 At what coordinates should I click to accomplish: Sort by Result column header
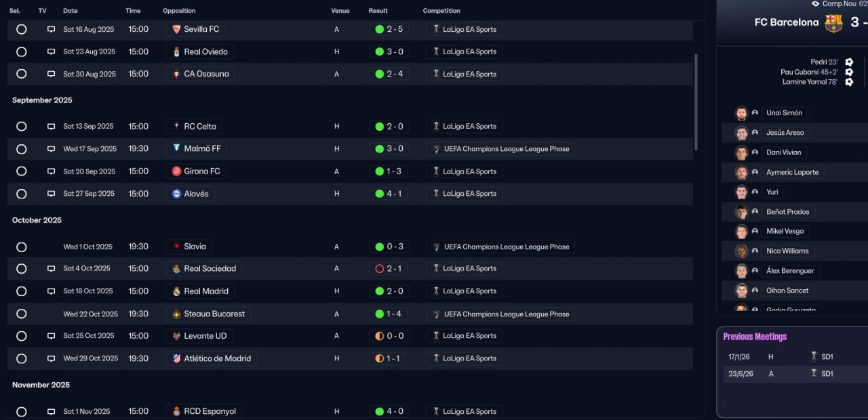click(378, 11)
